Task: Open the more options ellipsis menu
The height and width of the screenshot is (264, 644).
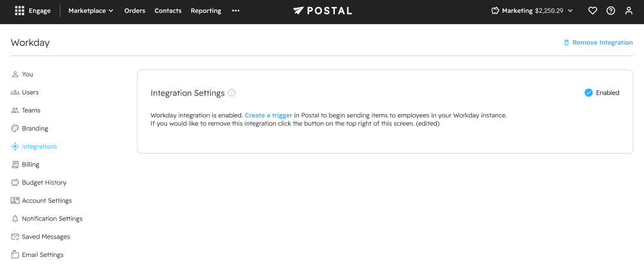Action: pyautogui.click(x=236, y=11)
